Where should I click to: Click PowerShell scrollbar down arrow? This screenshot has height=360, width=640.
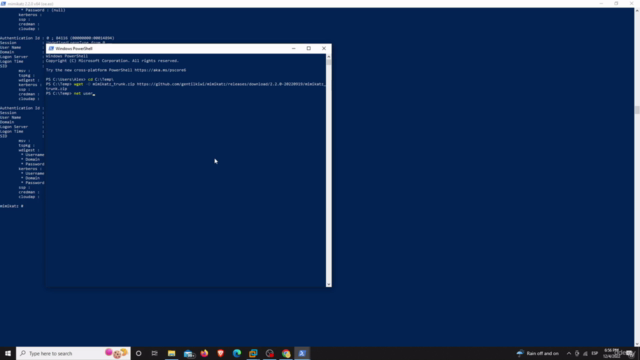(x=329, y=284)
